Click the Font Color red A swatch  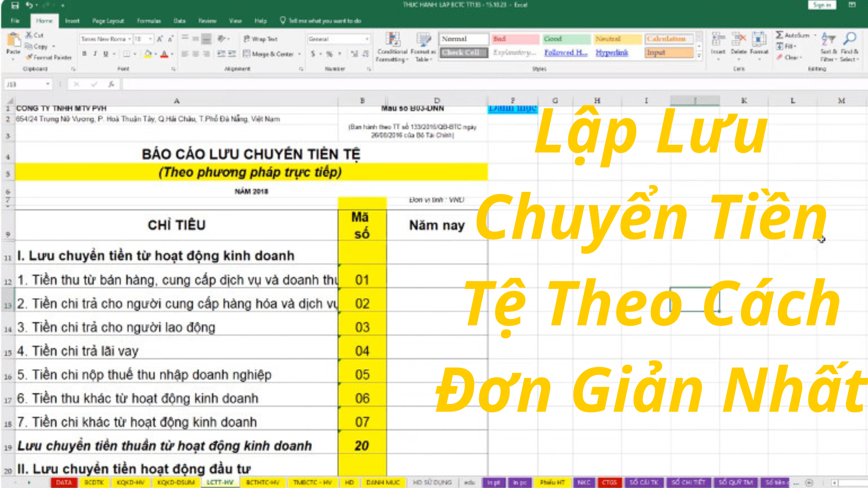tap(164, 54)
